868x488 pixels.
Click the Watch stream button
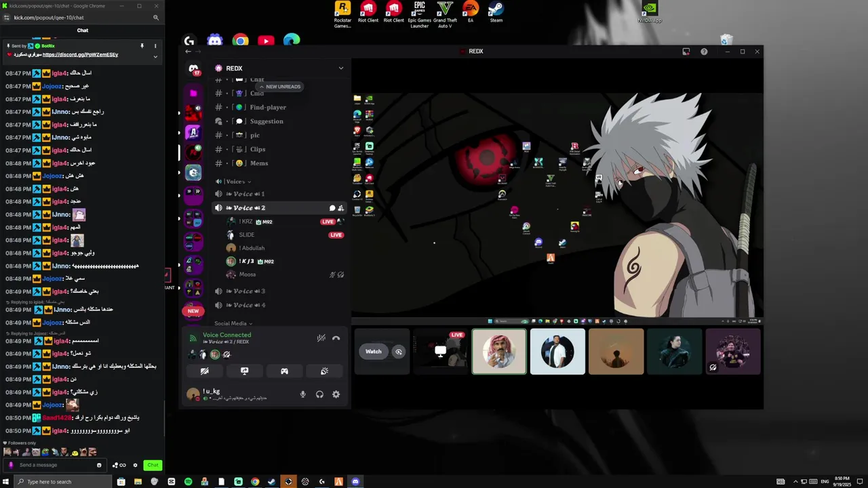tap(374, 352)
